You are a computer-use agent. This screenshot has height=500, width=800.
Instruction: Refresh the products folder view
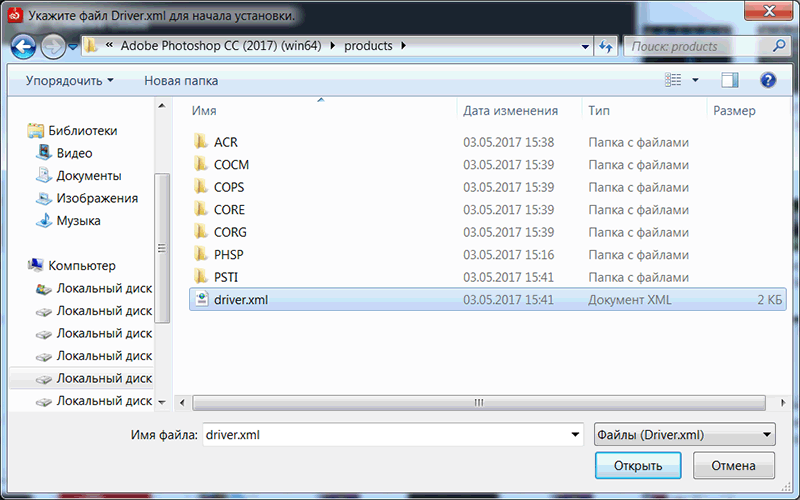tap(606, 46)
